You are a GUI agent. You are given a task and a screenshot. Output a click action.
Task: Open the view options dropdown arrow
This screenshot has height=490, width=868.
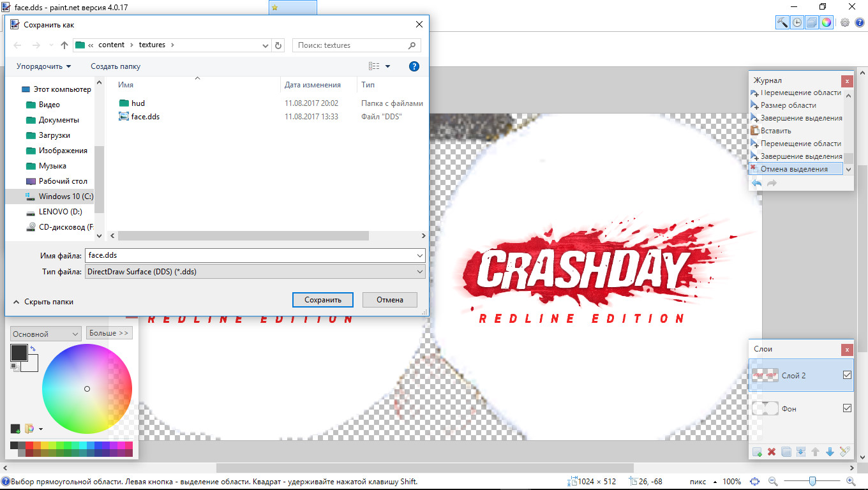coord(388,66)
